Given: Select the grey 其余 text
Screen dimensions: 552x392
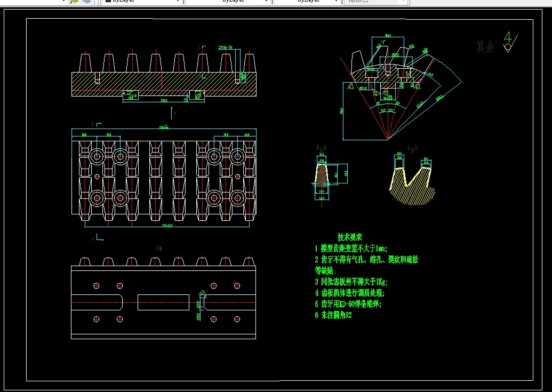Looking at the screenshot, I should point(485,47).
